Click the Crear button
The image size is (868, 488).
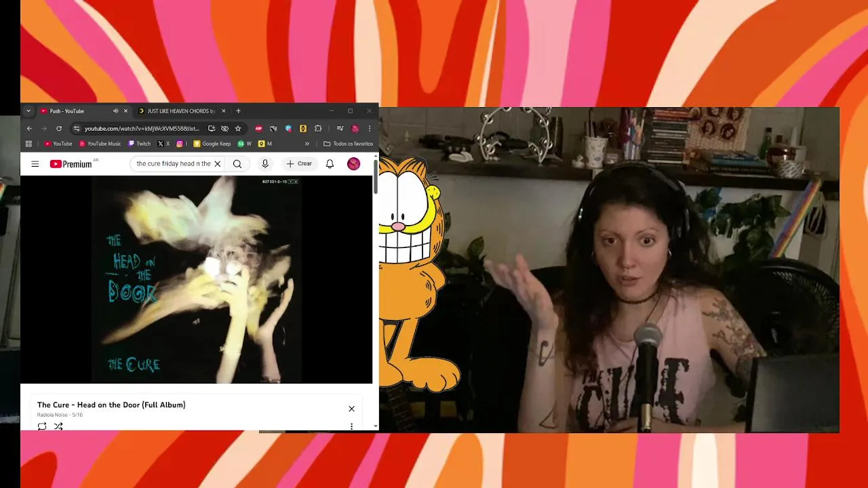[x=299, y=164]
